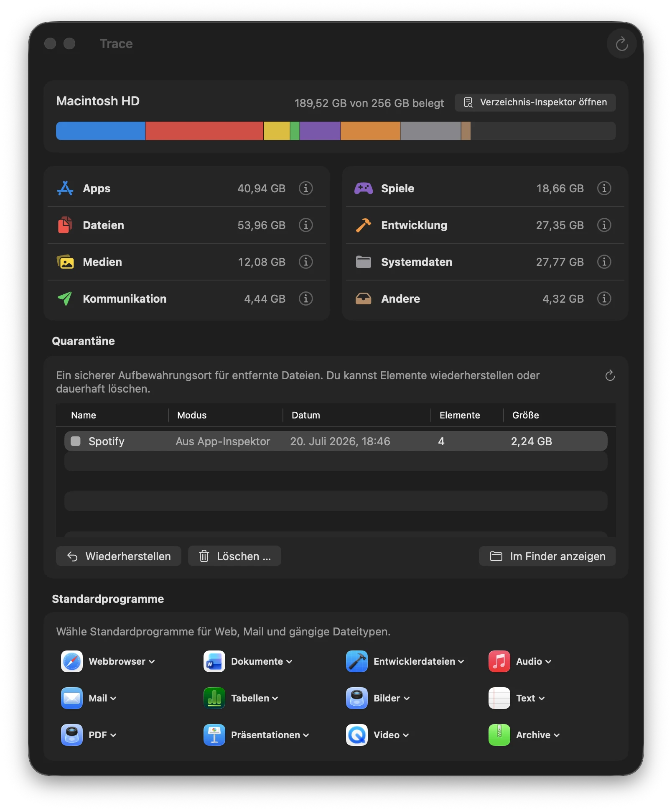Click the Kommunikation paper plane icon
This screenshot has width=672, height=811.
65,298
